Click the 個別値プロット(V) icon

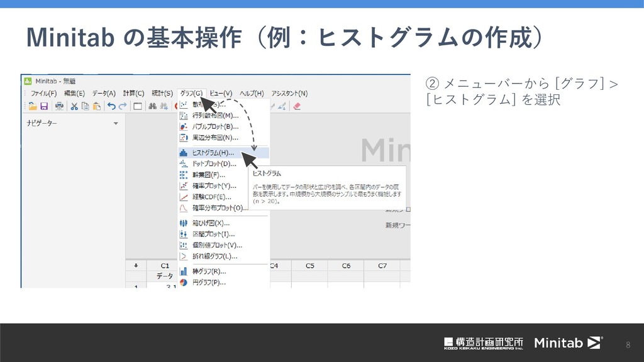point(184,246)
